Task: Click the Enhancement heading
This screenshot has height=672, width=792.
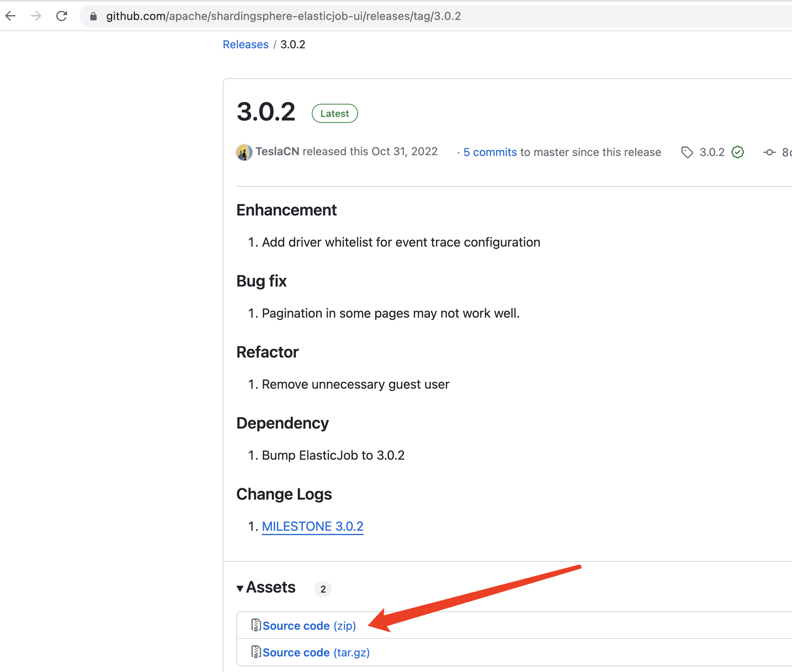Action: point(287,210)
